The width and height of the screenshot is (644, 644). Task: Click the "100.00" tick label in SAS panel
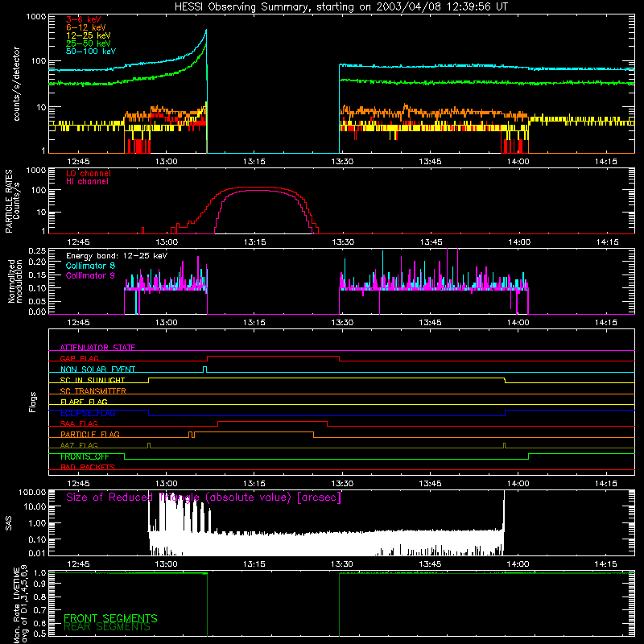tap(32, 492)
